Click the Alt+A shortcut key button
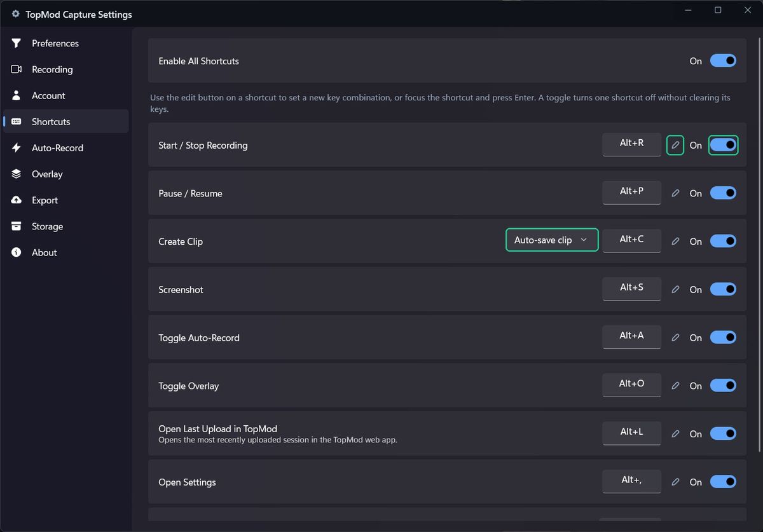 point(631,337)
